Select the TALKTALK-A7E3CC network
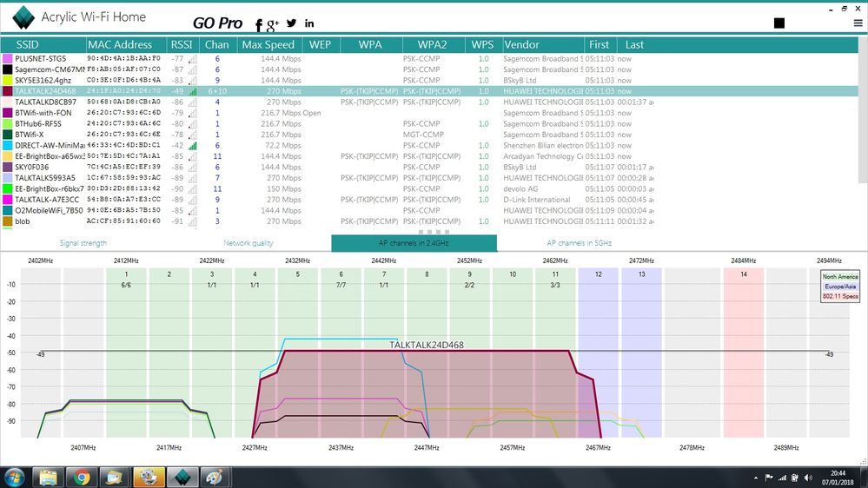 click(x=429, y=200)
